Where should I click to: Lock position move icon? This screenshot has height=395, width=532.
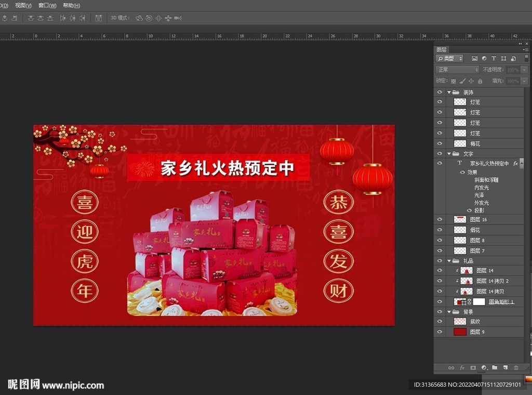471,81
